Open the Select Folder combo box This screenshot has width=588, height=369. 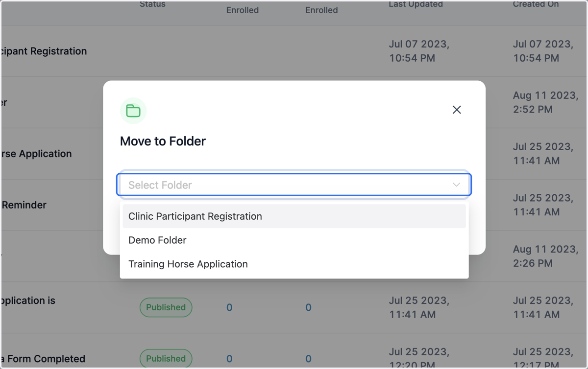pyautogui.click(x=294, y=185)
